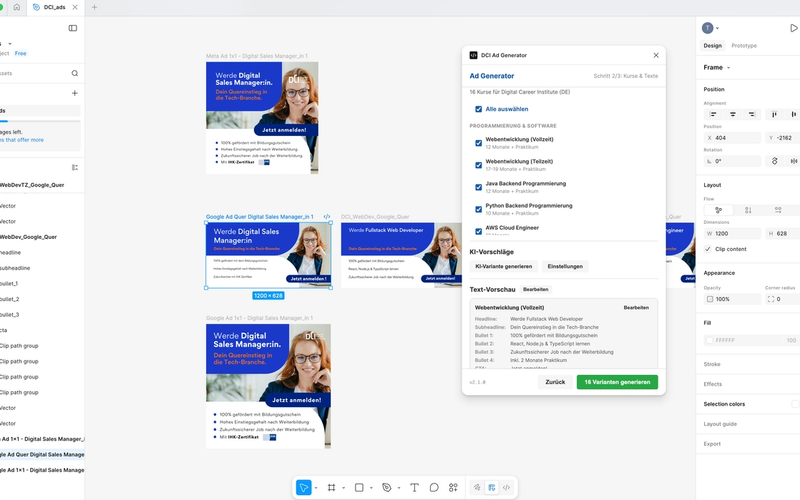Click the search icon in the left panel
The image size is (800, 500).
[x=75, y=73]
